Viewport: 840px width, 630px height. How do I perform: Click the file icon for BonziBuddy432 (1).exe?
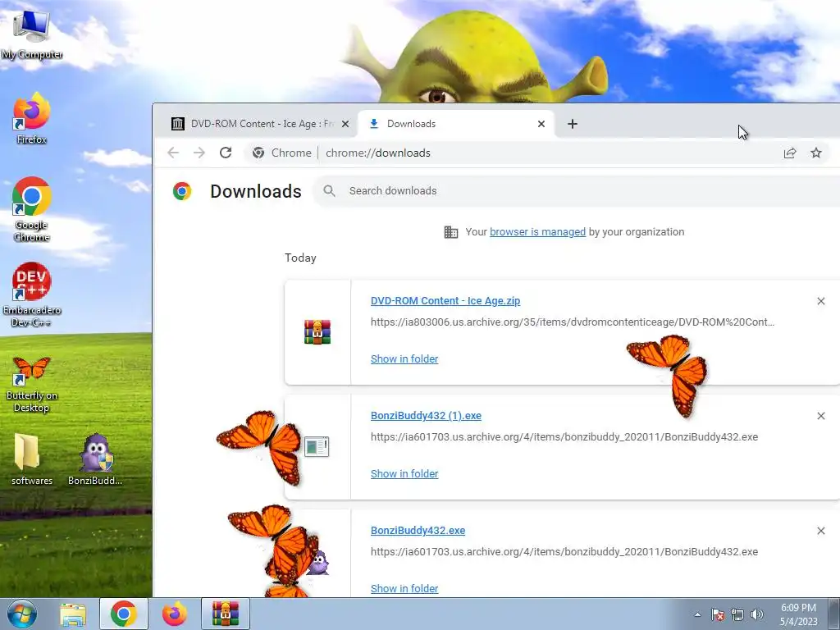pos(317,446)
